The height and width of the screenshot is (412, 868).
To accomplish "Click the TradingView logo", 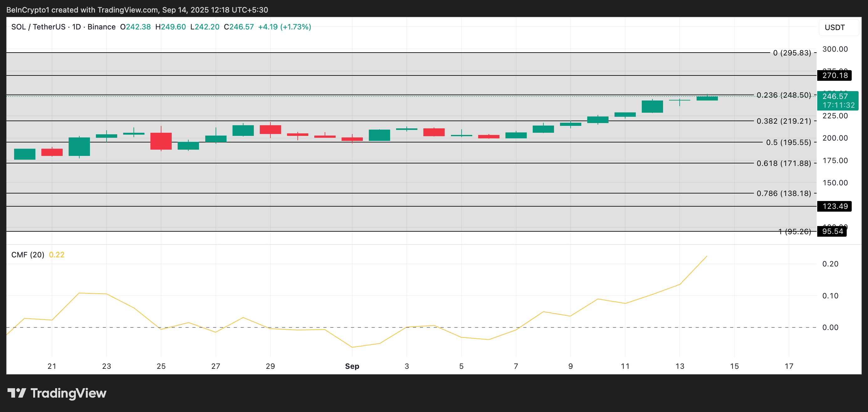I will click(57, 393).
